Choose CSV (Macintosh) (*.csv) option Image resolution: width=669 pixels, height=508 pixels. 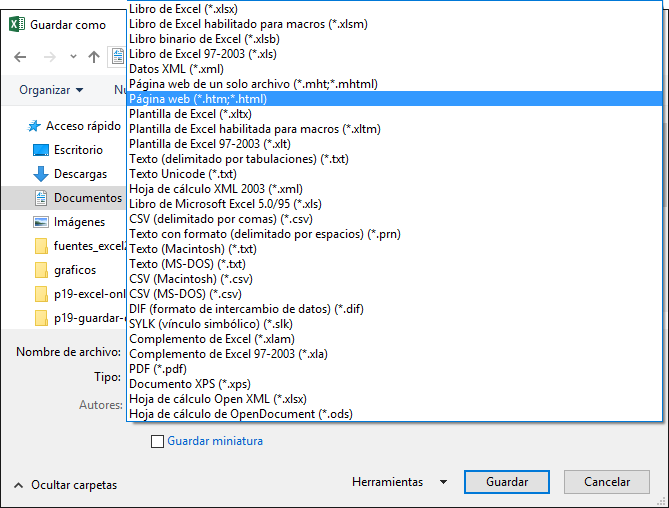pyautogui.click(x=395, y=279)
